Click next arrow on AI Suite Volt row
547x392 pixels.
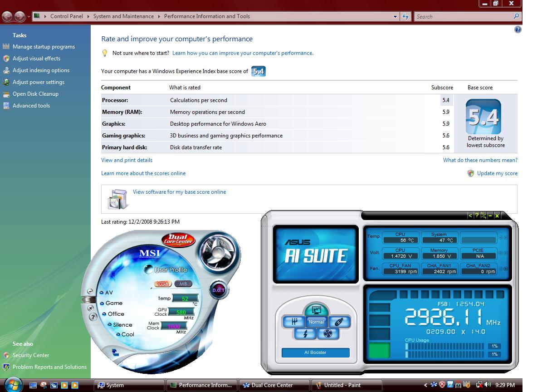pos(506,253)
